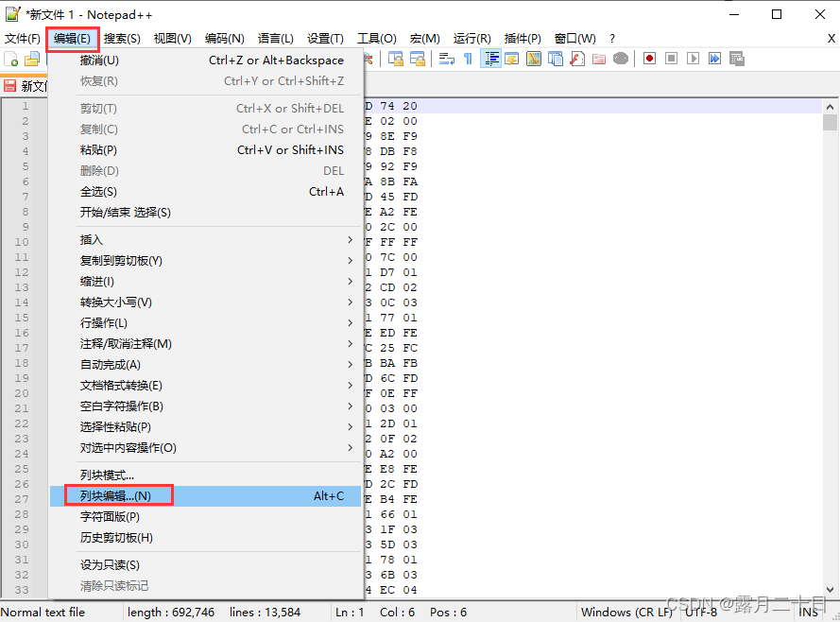Image resolution: width=840 pixels, height=622 pixels.
Task: Open the 工具(O) menu
Action: [x=377, y=39]
